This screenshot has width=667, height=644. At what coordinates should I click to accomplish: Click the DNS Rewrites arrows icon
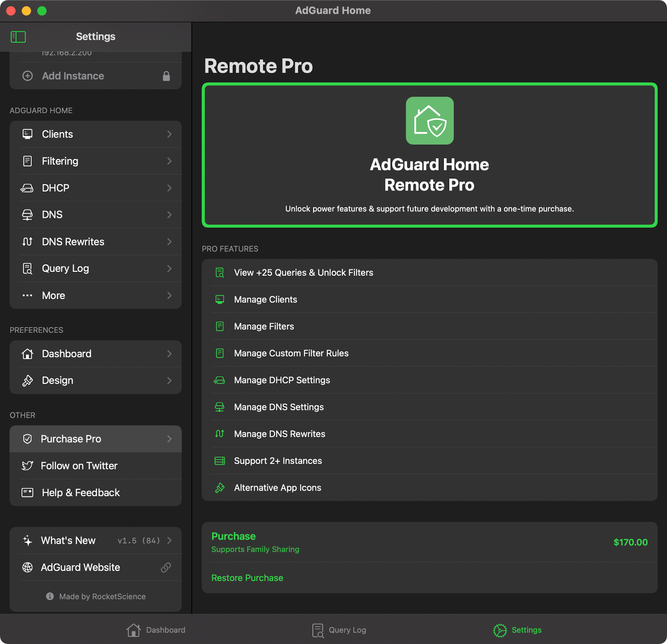point(27,242)
